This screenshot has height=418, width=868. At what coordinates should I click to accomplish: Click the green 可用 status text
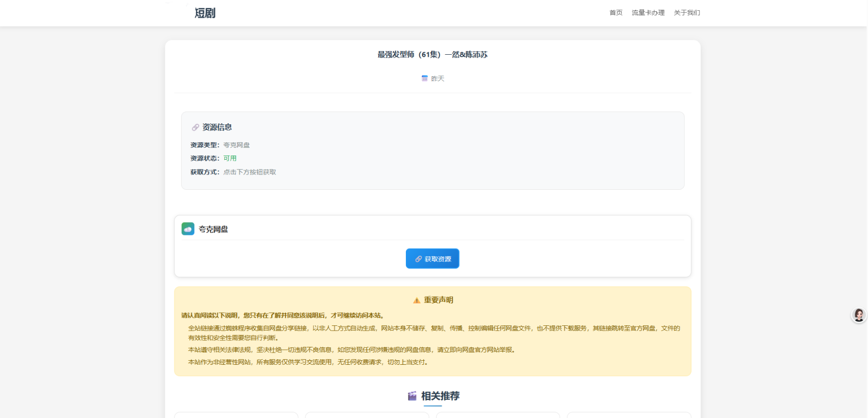point(230,159)
